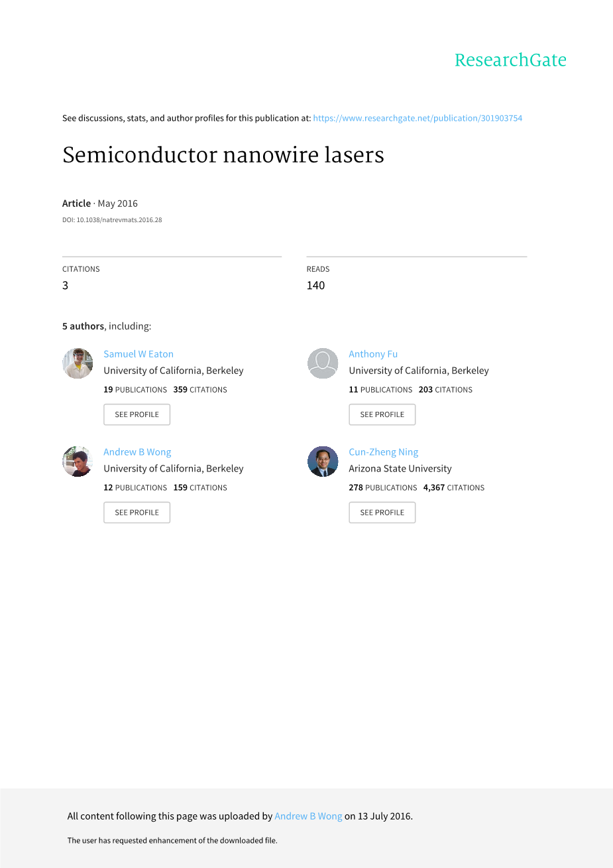
Task: Click See Profile under Andrew B Wong
Action: [137, 513]
